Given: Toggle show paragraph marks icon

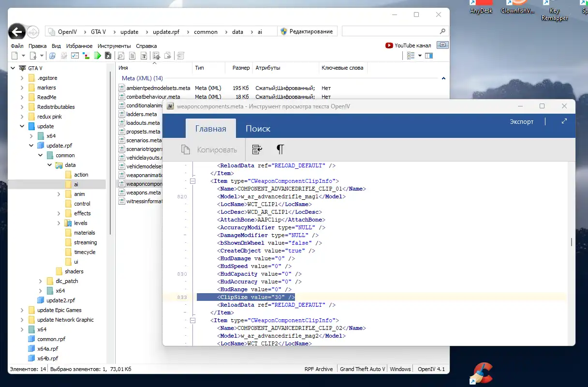Looking at the screenshot, I should pos(280,149).
